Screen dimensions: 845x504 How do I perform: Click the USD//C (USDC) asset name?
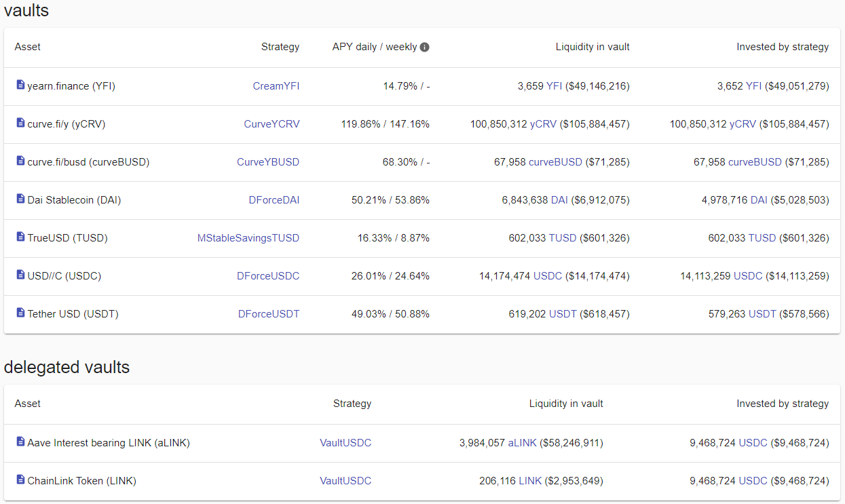64,276
